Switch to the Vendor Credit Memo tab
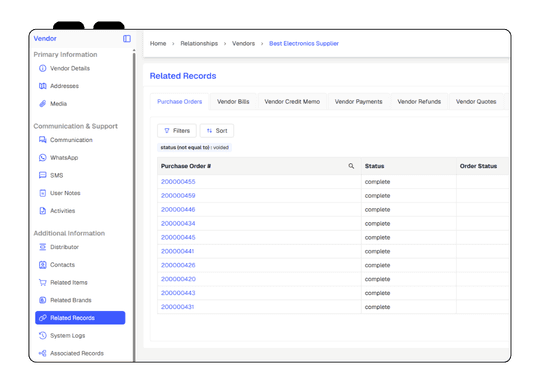This screenshot has height=384, width=540. pos(292,102)
